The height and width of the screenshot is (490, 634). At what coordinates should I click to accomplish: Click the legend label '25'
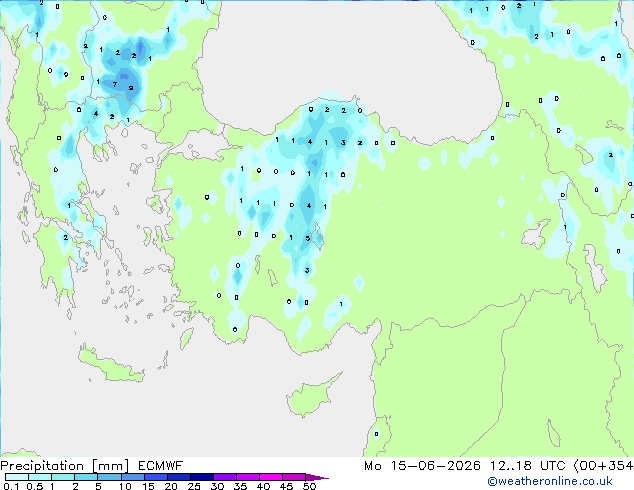tap(194, 486)
